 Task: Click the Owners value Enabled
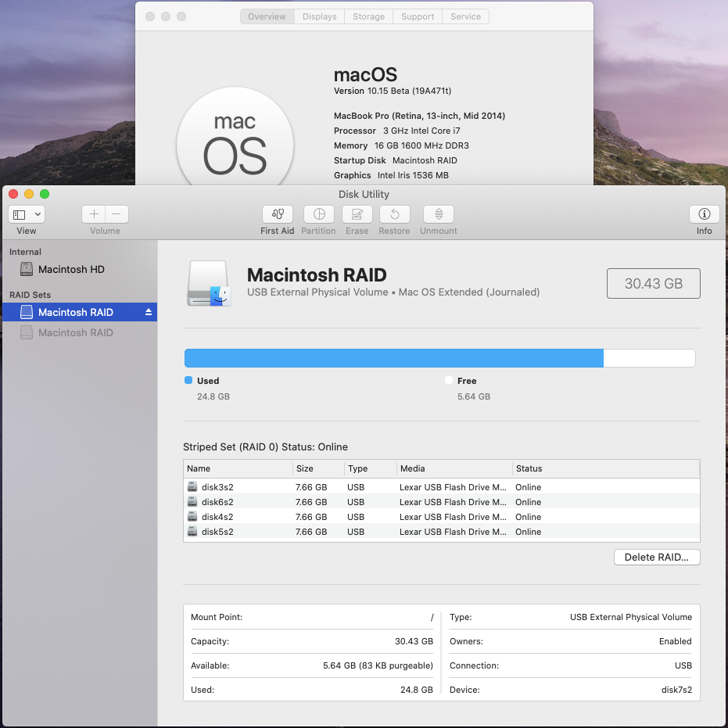tap(675, 641)
